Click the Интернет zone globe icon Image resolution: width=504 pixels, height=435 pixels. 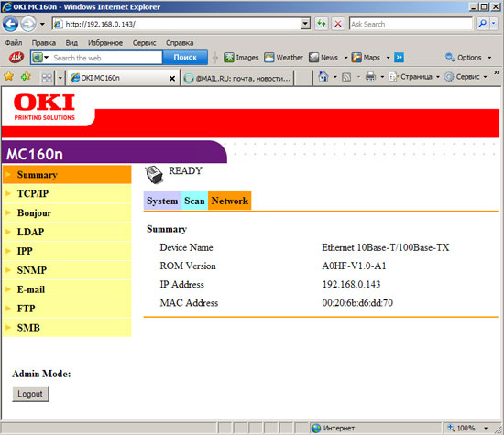pos(316,428)
